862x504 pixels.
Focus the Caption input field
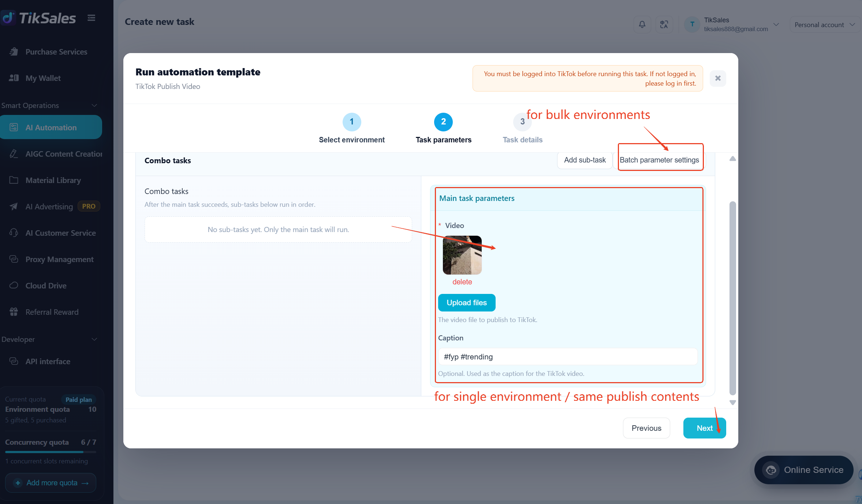tap(568, 356)
